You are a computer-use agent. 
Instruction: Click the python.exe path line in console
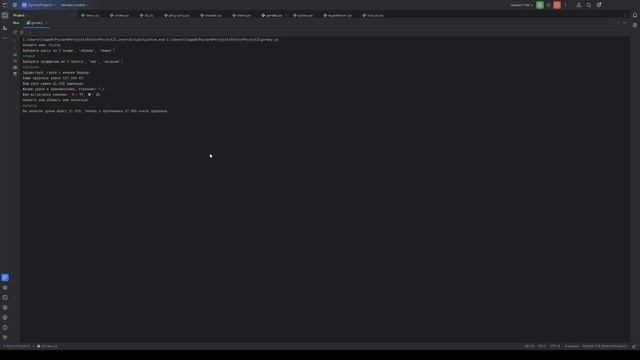(x=151, y=40)
